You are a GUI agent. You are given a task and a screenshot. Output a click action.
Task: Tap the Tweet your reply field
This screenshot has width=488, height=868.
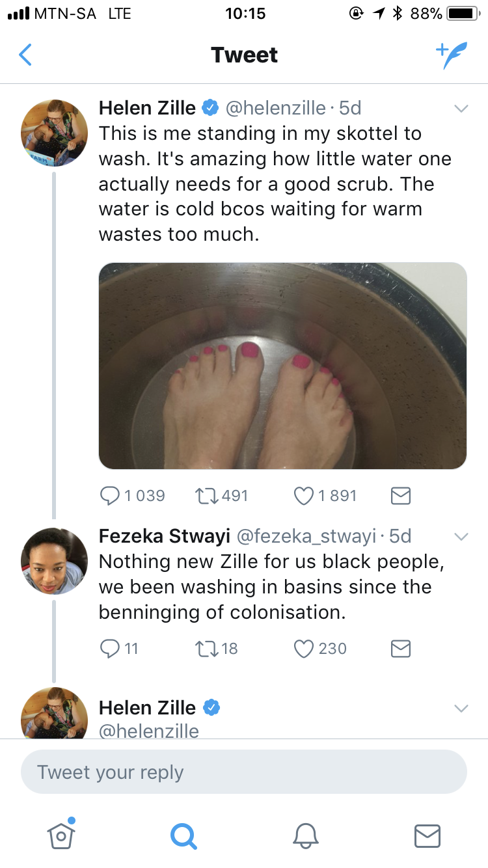click(x=244, y=772)
